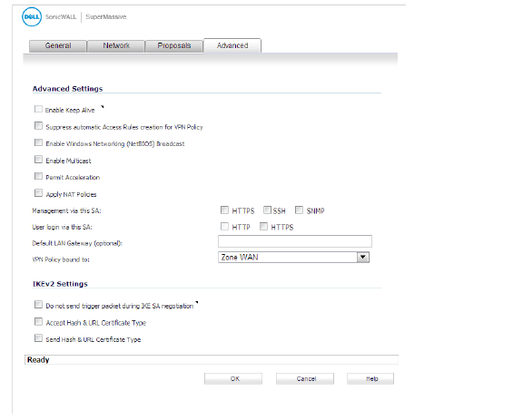The width and height of the screenshot is (523, 420).
Task: Click the 'Management via this SA:' label
Action: [66, 210]
